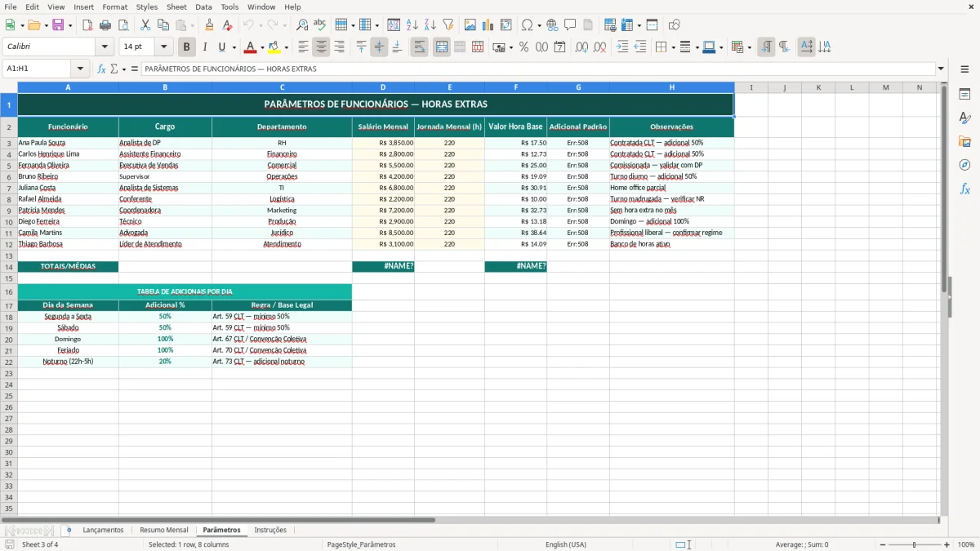Screen dimensions: 980x551
Task: Click the status bar zoom slider
Action: (x=914, y=544)
